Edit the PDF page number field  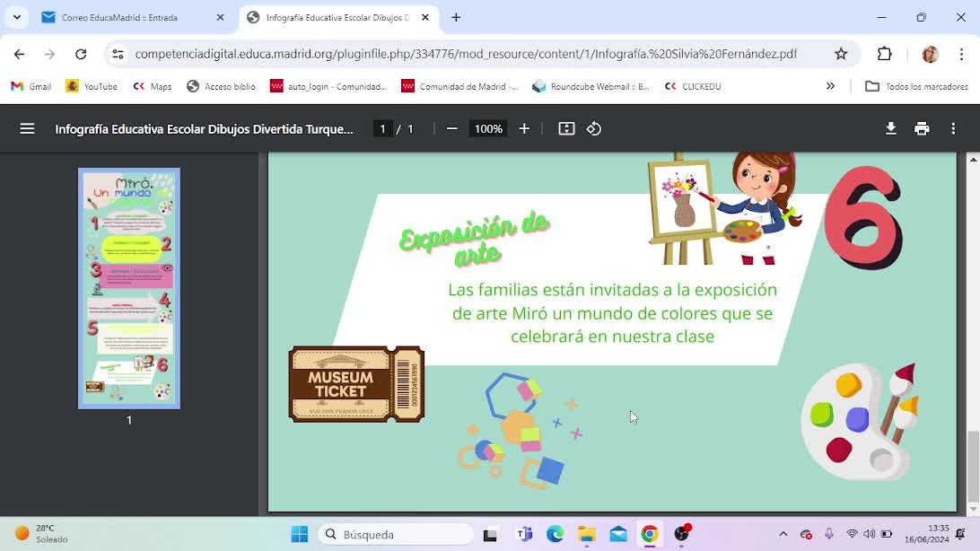pyautogui.click(x=382, y=128)
